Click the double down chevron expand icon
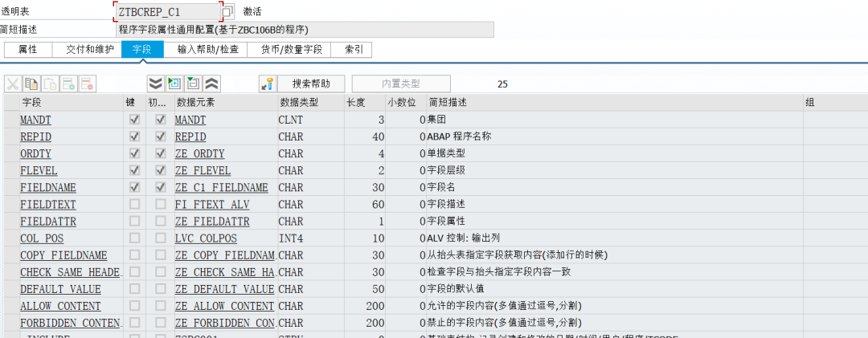 [156, 84]
